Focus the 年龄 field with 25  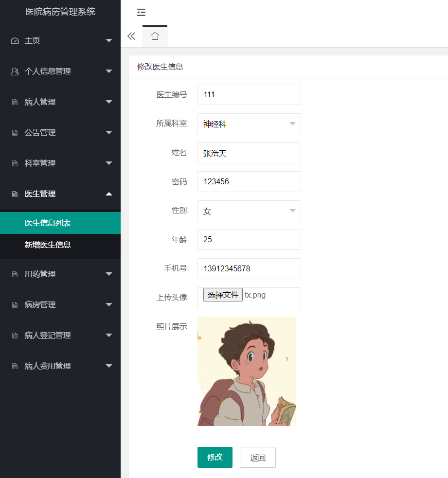coord(249,240)
